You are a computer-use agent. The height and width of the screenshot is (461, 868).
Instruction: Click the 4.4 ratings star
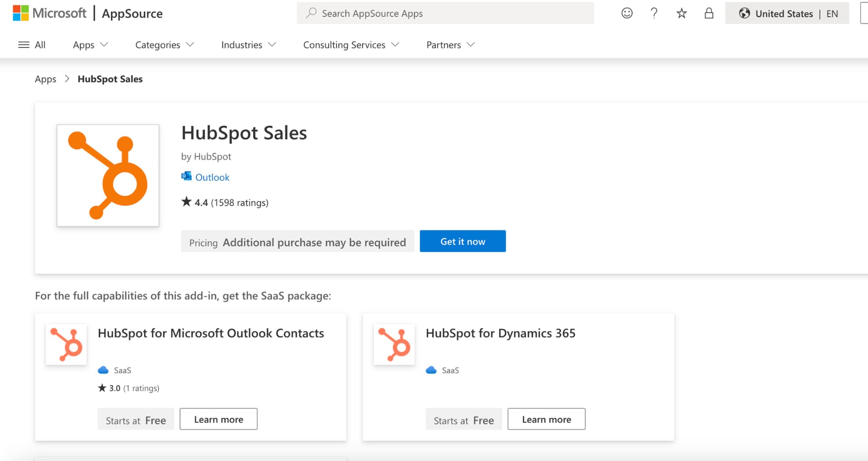click(x=186, y=202)
